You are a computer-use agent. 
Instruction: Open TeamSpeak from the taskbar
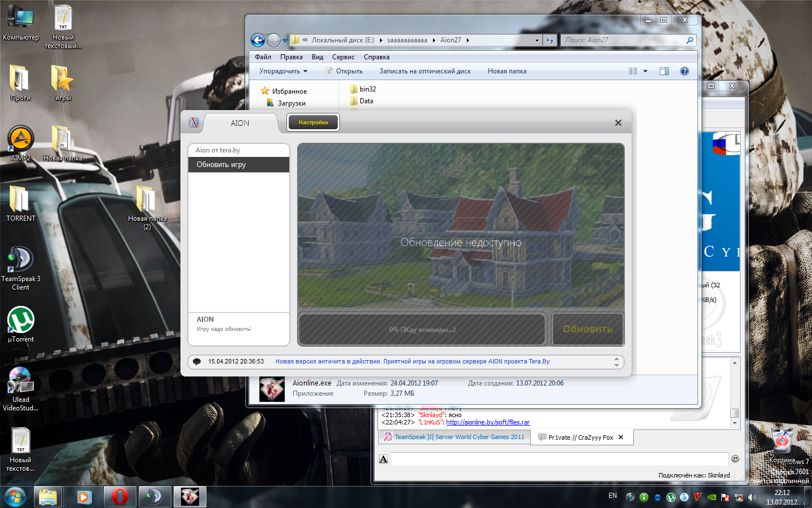[x=155, y=497]
